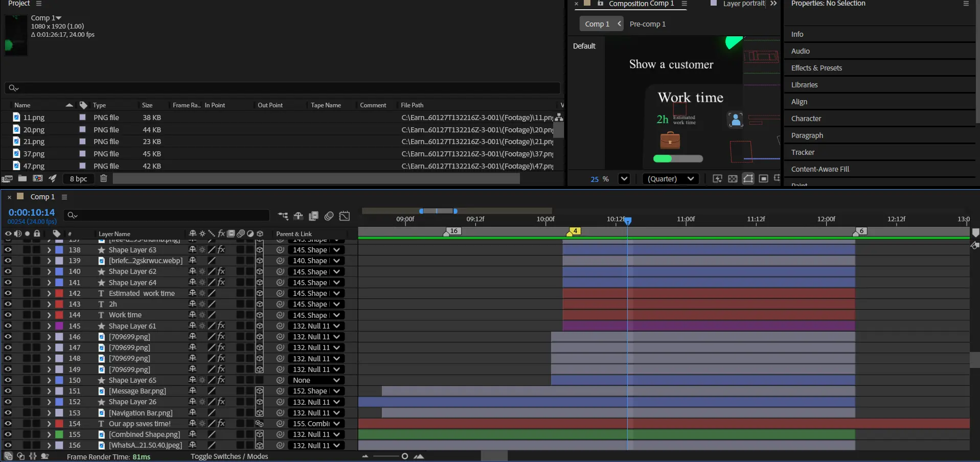Hide the Navigation Bar.png layer
Image resolution: width=980 pixels, height=462 pixels.
(8, 412)
